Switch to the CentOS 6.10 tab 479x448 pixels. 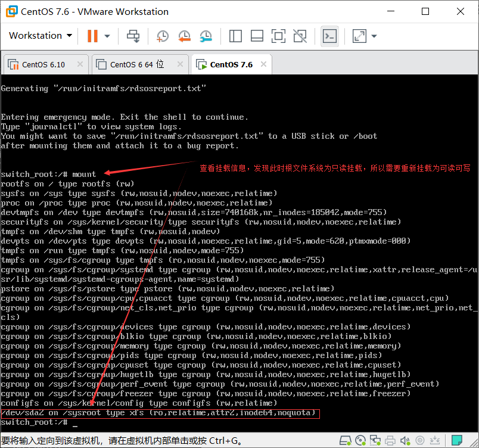43,64
